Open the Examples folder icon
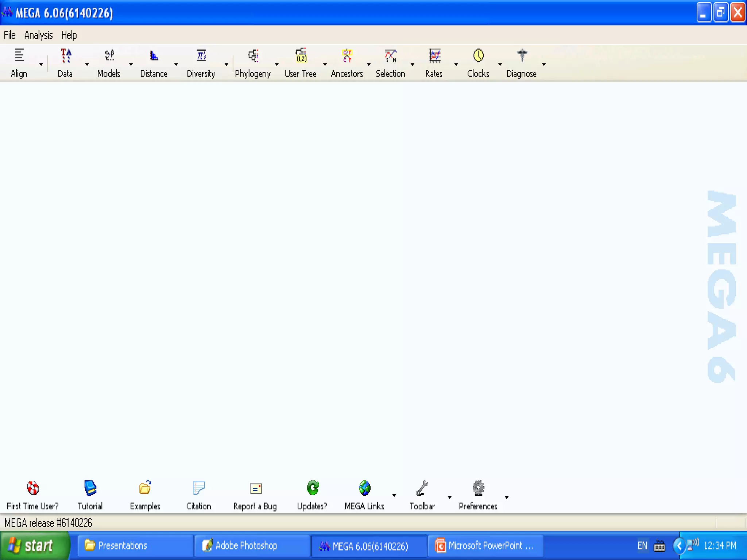 [145, 488]
